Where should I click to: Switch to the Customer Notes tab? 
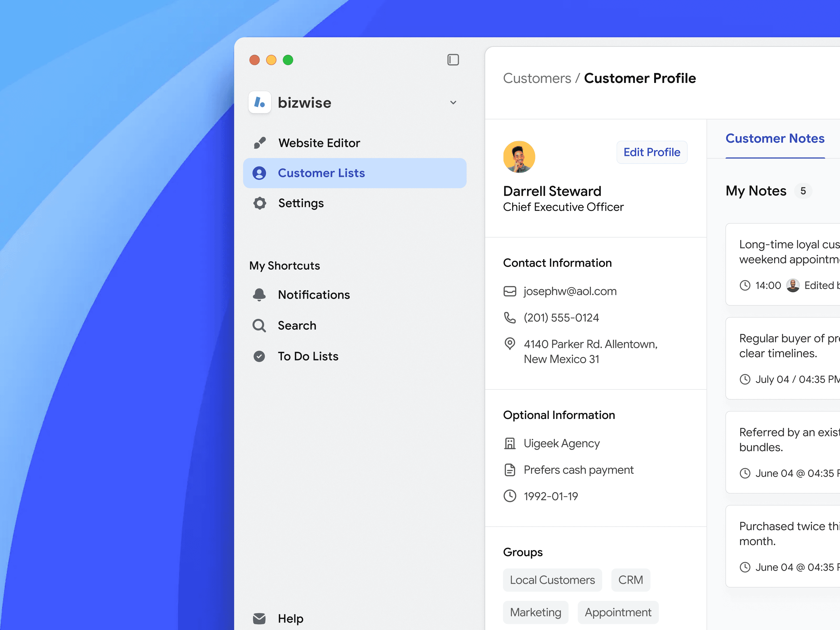click(x=775, y=138)
